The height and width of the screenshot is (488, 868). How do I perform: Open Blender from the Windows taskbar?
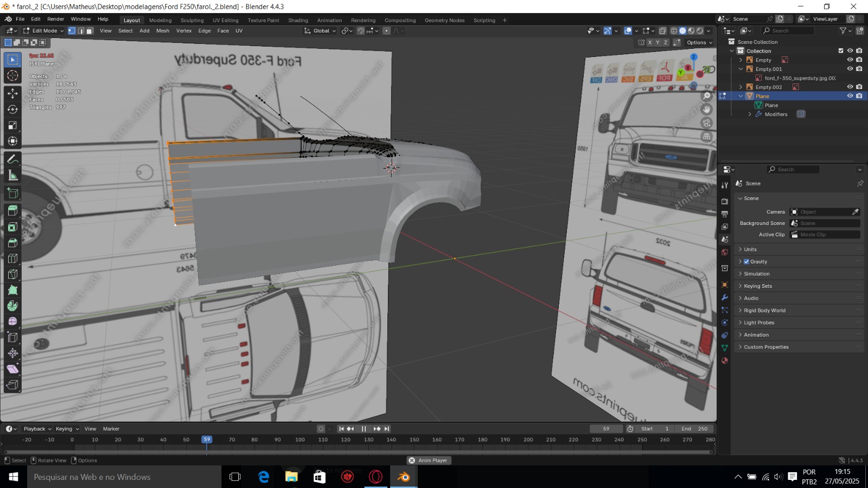404,477
